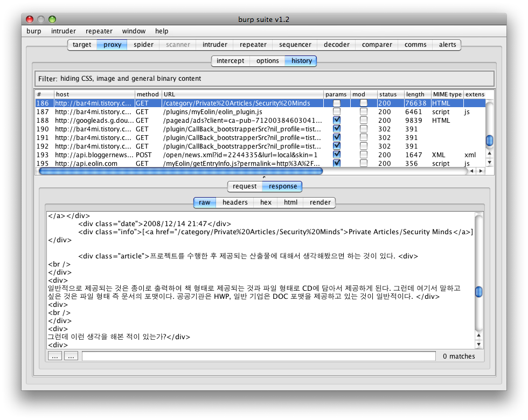Switch to the comparer tab
The height and width of the screenshot is (420, 528).
(x=377, y=44)
